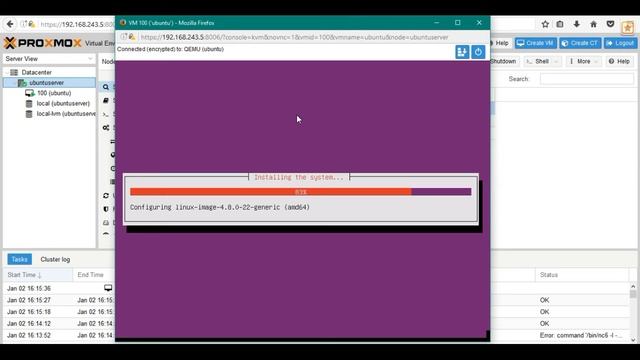The width and height of the screenshot is (640, 360).
Task: Click the task row Jan 02 16:15:27
Action: point(29,300)
